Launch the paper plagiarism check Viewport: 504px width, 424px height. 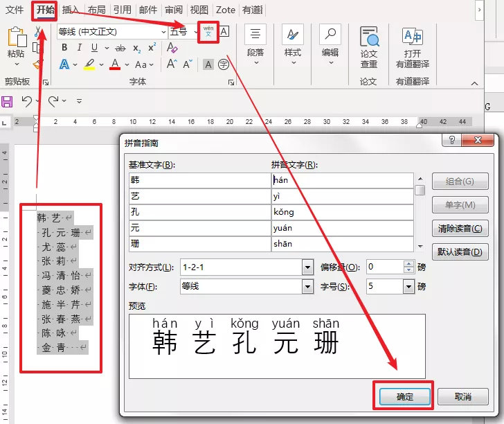tap(369, 47)
